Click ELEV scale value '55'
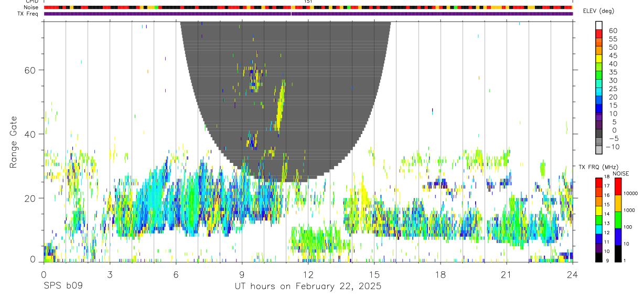 pos(614,39)
